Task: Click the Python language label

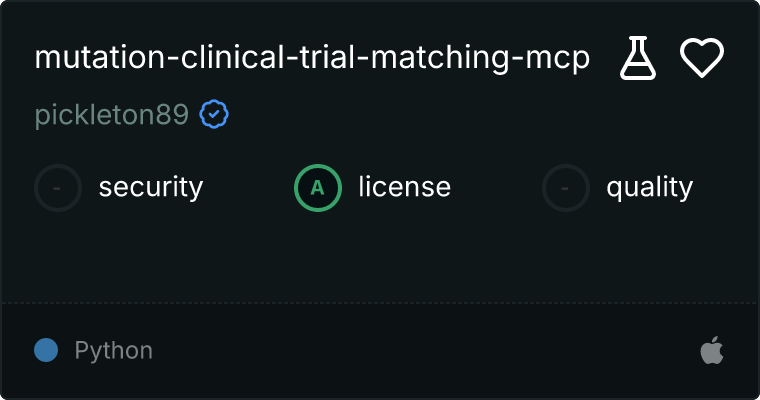Action: pos(113,350)
